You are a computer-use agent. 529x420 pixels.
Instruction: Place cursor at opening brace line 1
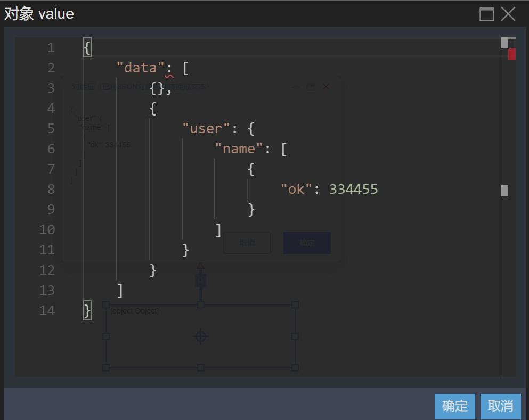[87, 47]
